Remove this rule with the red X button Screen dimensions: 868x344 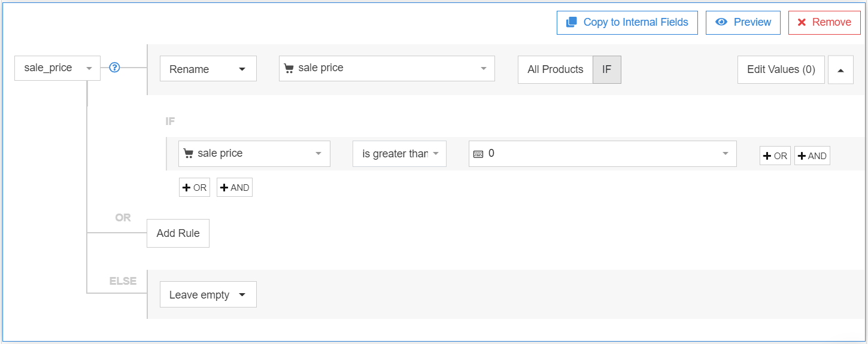click(824, 23)
